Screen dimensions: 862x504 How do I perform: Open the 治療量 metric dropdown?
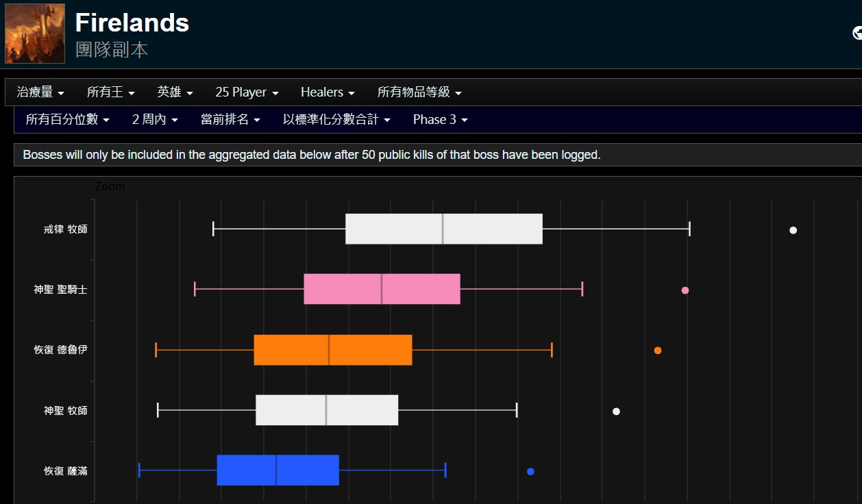point(40,92)
